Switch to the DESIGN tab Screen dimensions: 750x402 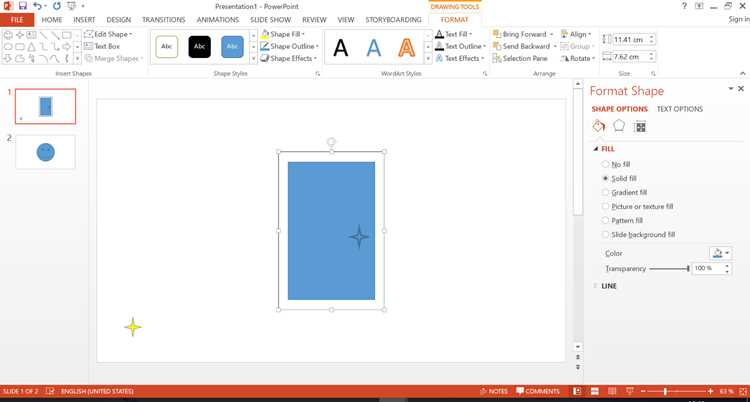(x=119, y=20)
